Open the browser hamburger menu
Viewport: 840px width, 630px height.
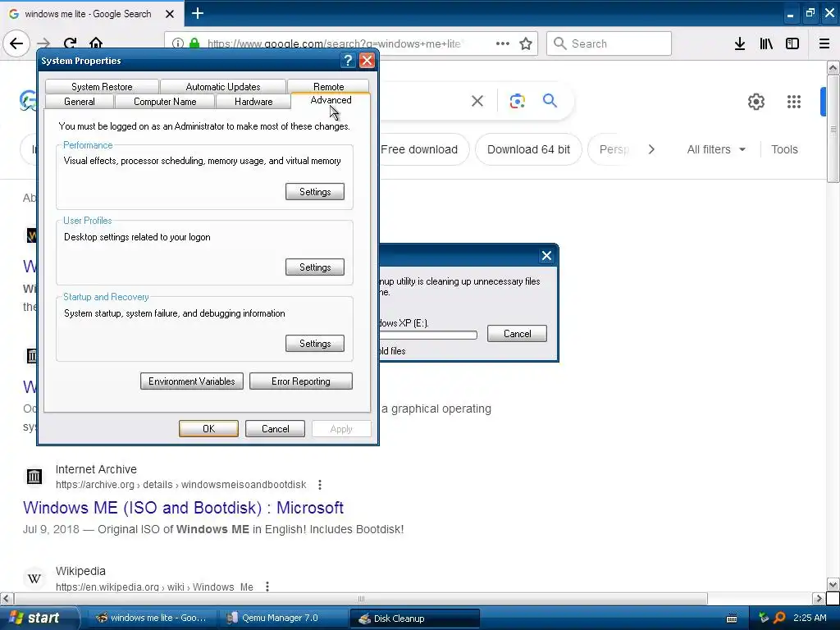(824, 43)
